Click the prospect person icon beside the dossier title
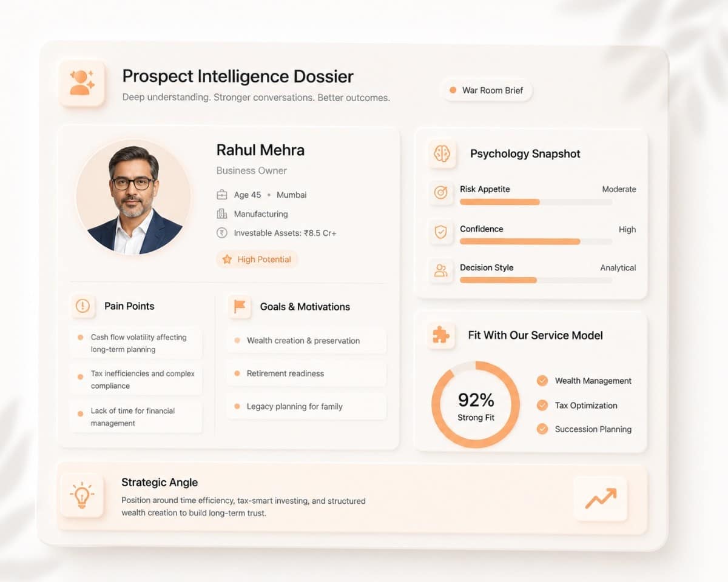Viewport: 728px width, 582px height. 82,83
